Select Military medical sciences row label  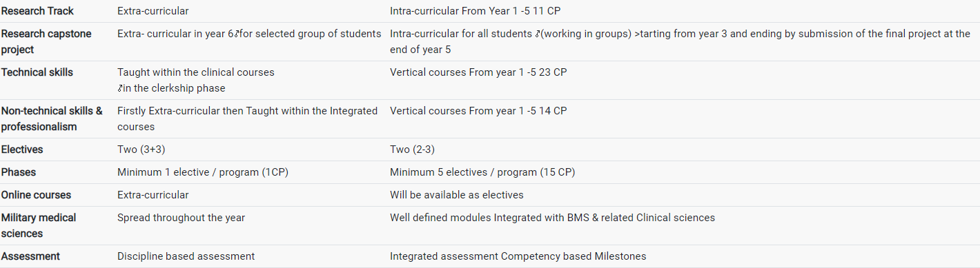click(39, 225)
